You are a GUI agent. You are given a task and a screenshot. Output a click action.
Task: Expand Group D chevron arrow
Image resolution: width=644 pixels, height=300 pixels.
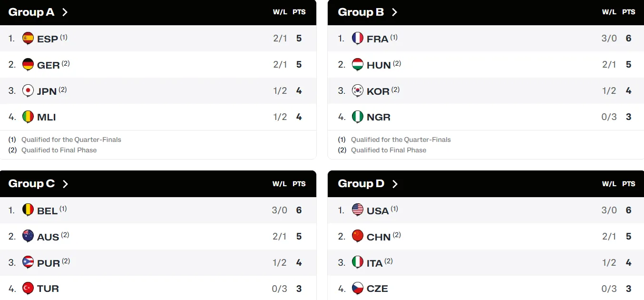point(395,184)
